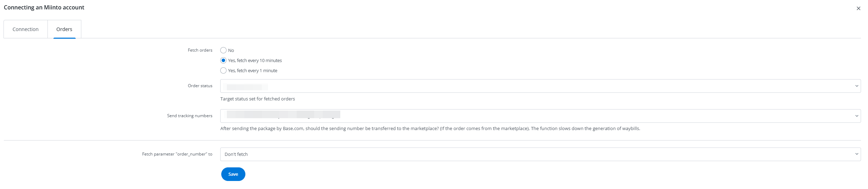
Task: Click the "Yes, fetch every 1 minute" label text
Action: pos(253,71)
